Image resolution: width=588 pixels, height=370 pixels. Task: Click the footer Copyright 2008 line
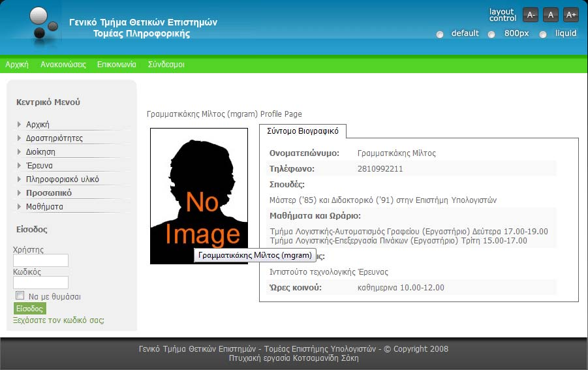(x=294, y=349)
